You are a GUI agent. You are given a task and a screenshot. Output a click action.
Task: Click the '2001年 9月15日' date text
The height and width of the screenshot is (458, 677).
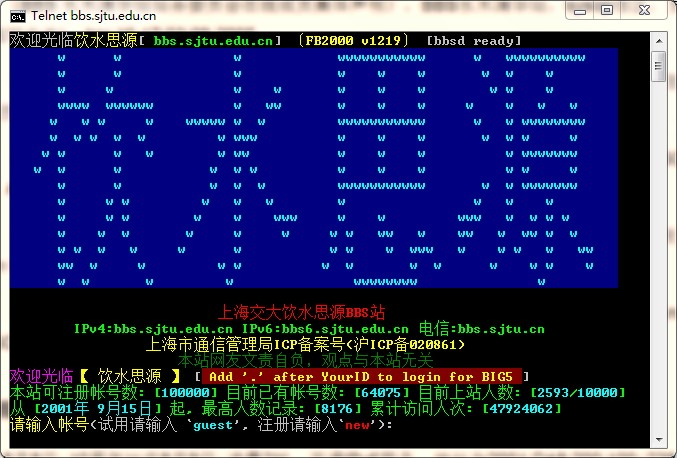click(97, 408)
